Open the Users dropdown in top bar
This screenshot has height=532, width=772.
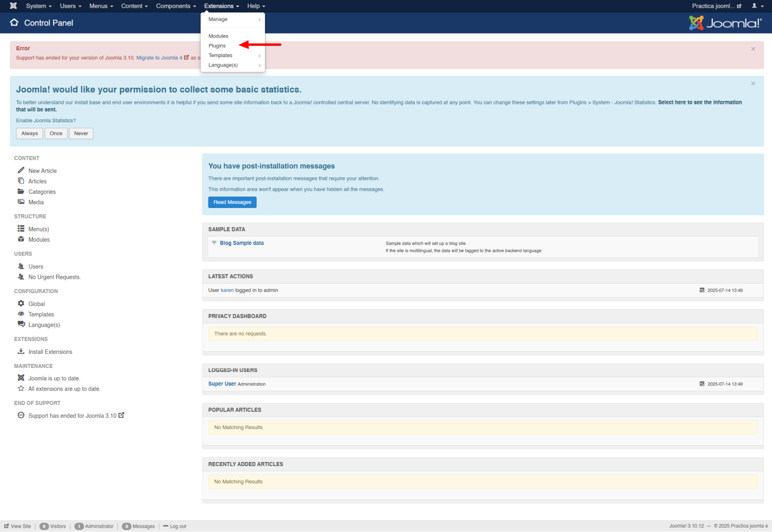pyautogui.click(x=70, y=6)
